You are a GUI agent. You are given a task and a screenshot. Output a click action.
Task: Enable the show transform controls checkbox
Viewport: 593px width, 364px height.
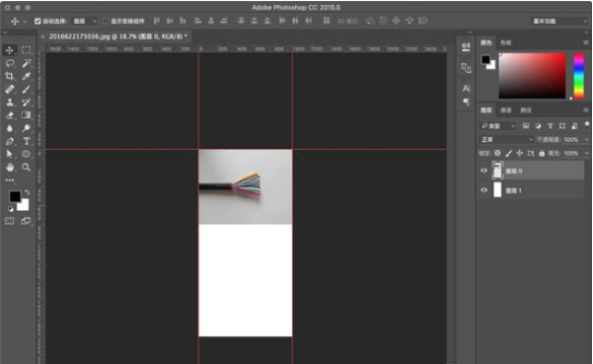(106, 21)
